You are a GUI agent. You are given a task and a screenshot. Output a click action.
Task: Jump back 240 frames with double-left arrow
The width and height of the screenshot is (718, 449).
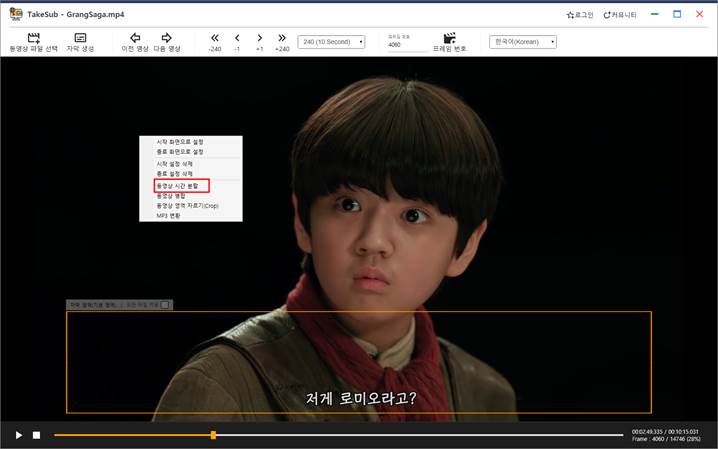[x=215, y=42]
